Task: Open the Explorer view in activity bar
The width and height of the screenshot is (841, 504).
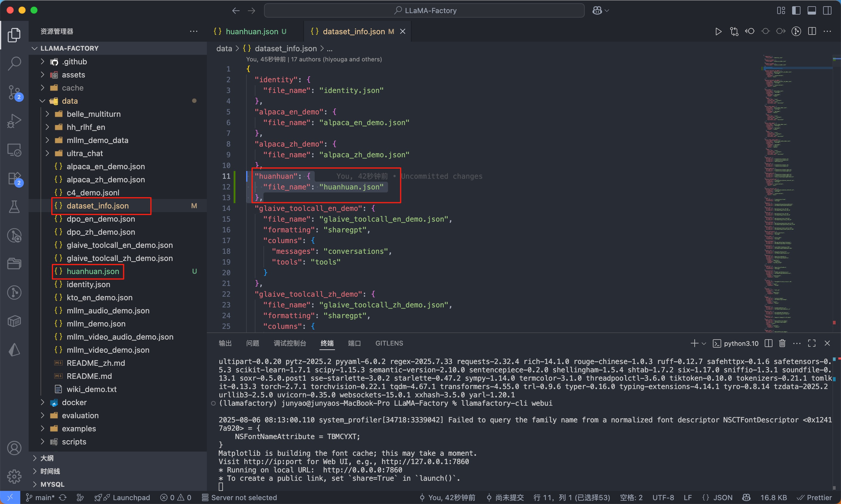Action: pos(14,35)
